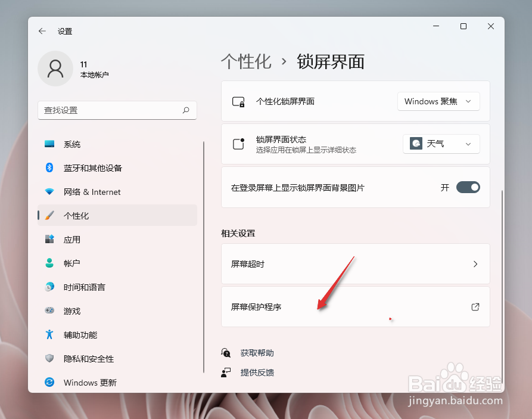Click the Bluetooth icon in sidebar
Screen dimensions: 532x419
[49, 167]
